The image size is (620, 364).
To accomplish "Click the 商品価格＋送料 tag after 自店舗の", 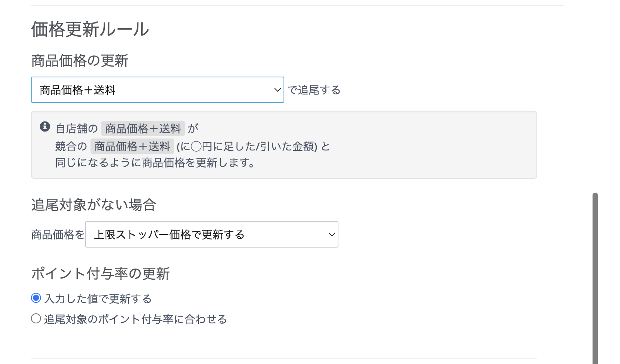I will click(x=143, y=128).
